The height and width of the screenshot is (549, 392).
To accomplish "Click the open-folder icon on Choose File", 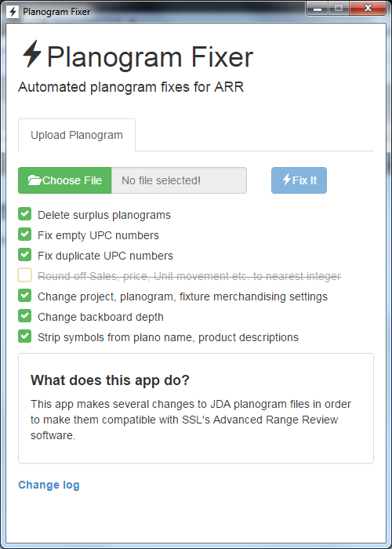I will click(34, 180).
